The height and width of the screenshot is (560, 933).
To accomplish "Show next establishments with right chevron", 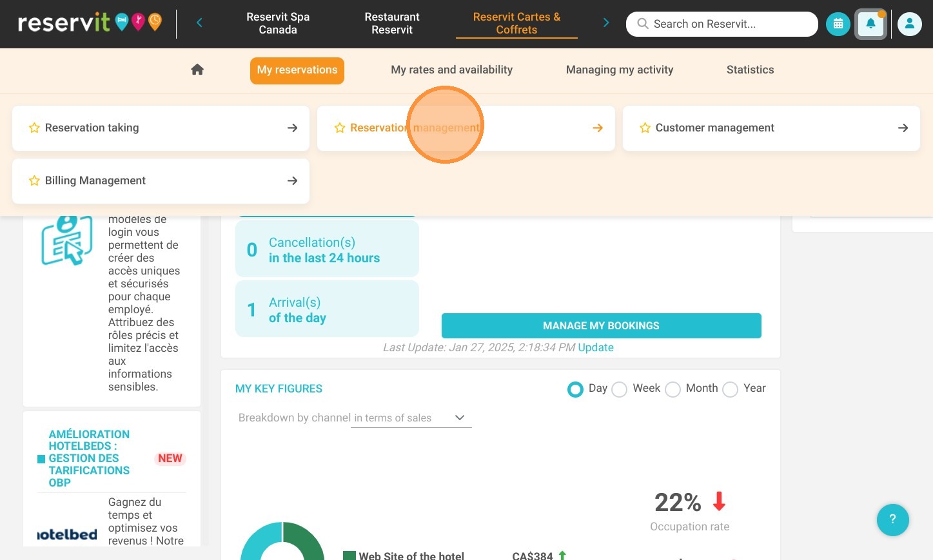I will click(x=605, y=23).
